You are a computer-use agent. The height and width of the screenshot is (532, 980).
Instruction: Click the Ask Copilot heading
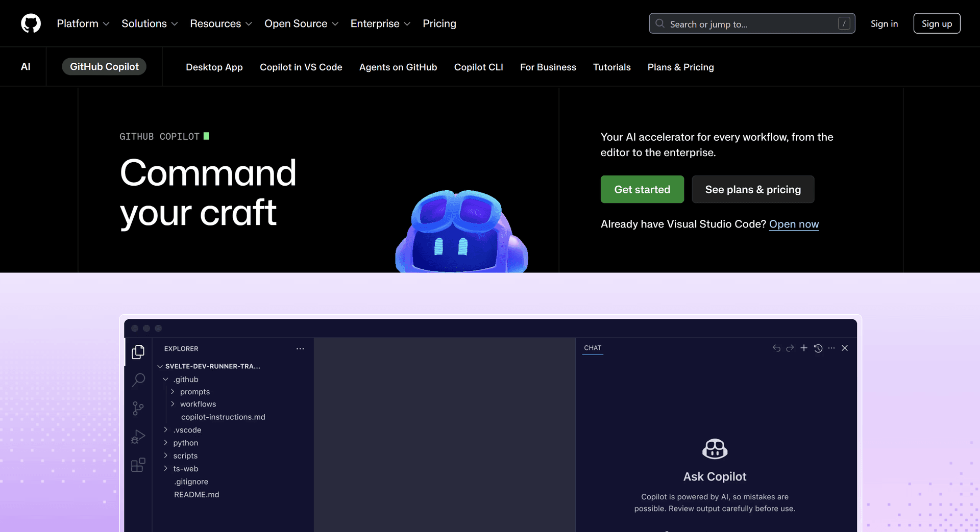[715, 476]
